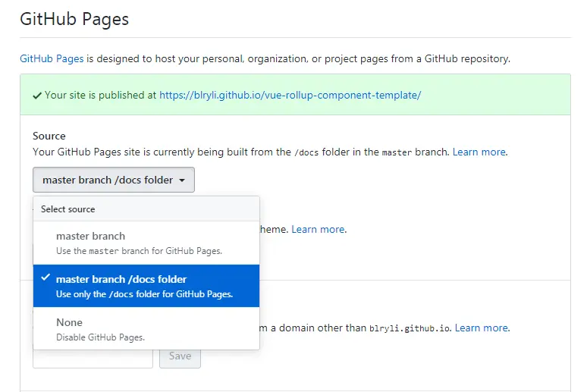587x392 pixels.
Task: Focus the custom domain text field
Action: coord(93,356)
